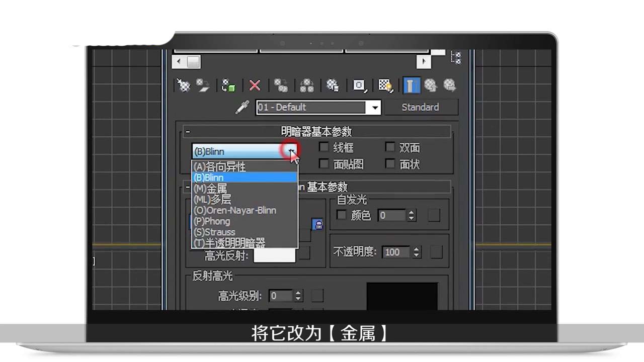Click the Go to Parent icon
Screen dimensions: 644x362
coord(430,85)
